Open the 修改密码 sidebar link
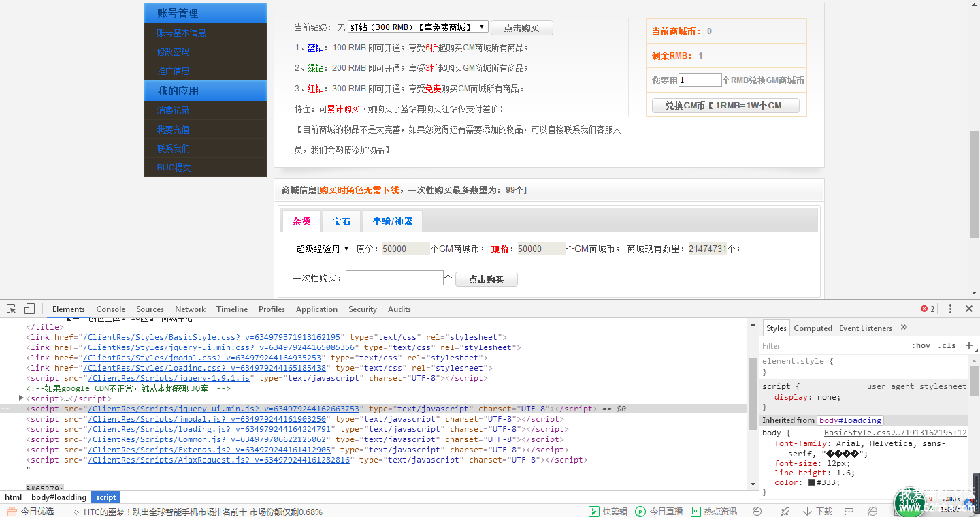This screenshot has width=980, height=517. 173,52
